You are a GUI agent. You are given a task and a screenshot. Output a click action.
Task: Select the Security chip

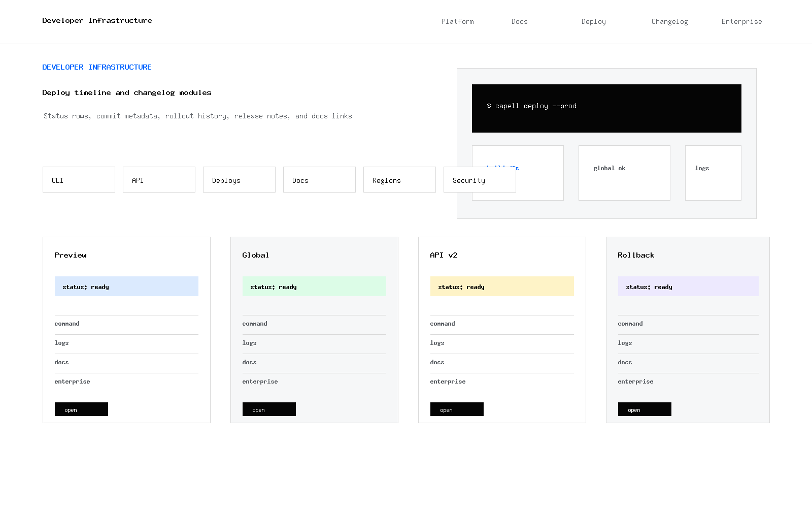pos(480,180)
